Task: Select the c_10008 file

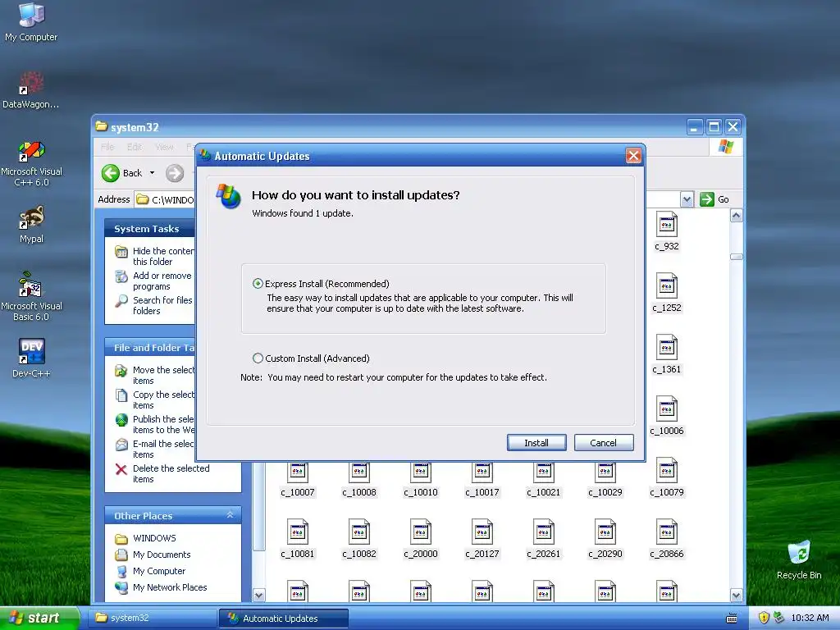Action: 359,479
